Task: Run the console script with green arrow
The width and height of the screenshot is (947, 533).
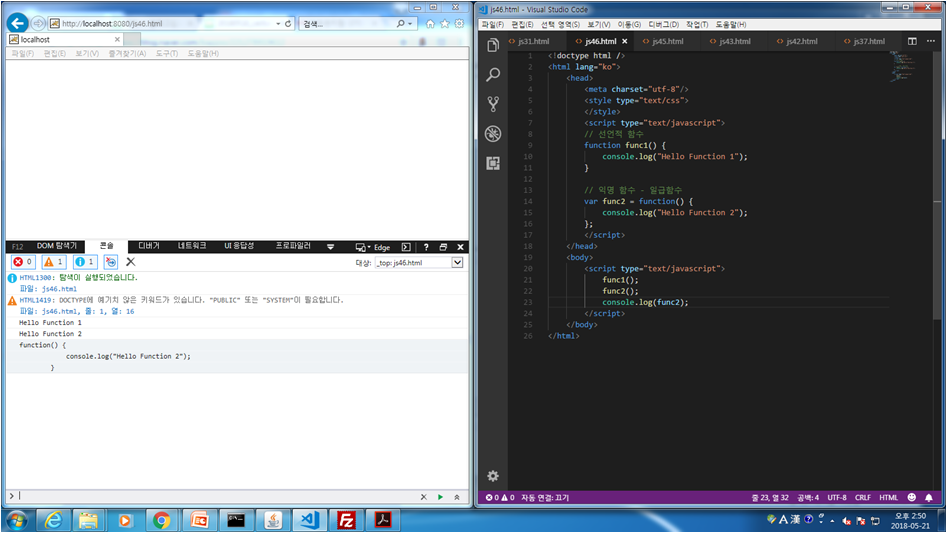Action: point(440,497)
